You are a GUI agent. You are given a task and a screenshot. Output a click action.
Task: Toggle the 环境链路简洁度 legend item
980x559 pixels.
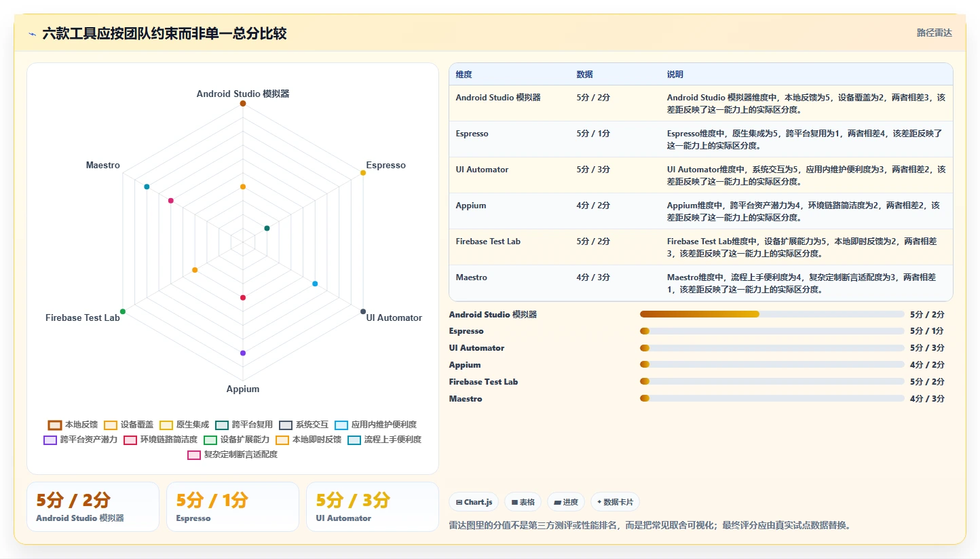click(160, 440)
